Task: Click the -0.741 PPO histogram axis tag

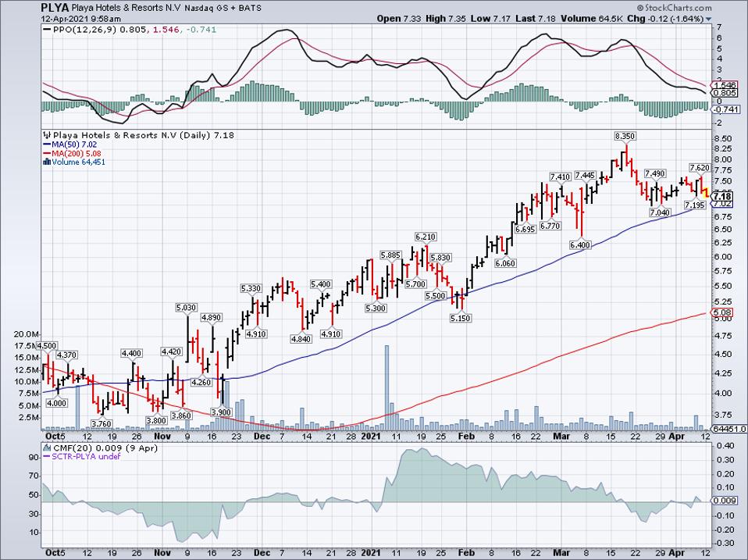Action: 725,109
